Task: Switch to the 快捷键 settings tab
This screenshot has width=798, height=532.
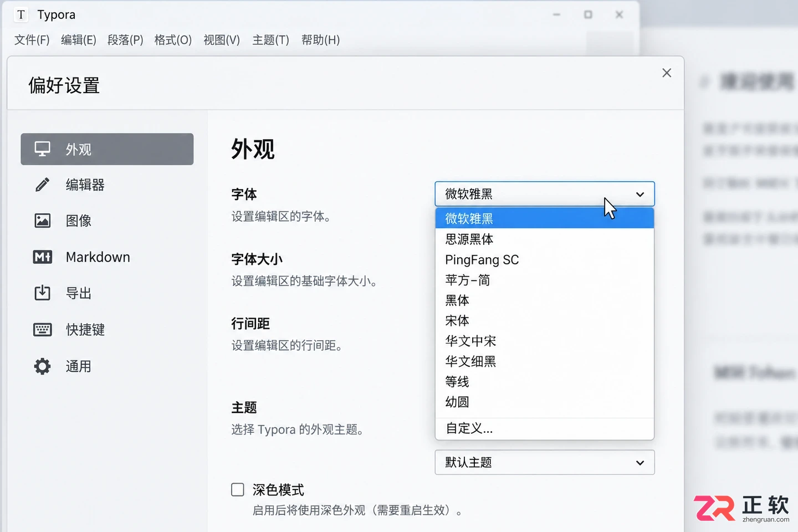Action: 107,330
